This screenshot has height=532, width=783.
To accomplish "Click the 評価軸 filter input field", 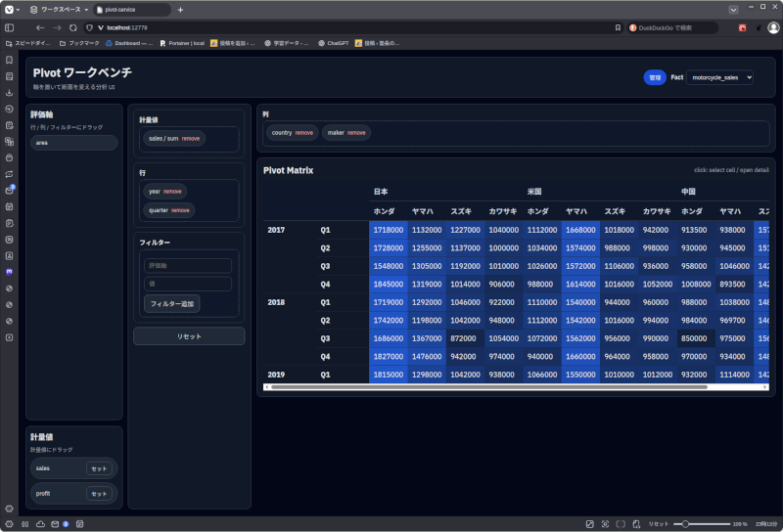I will (x=187, y=265).
